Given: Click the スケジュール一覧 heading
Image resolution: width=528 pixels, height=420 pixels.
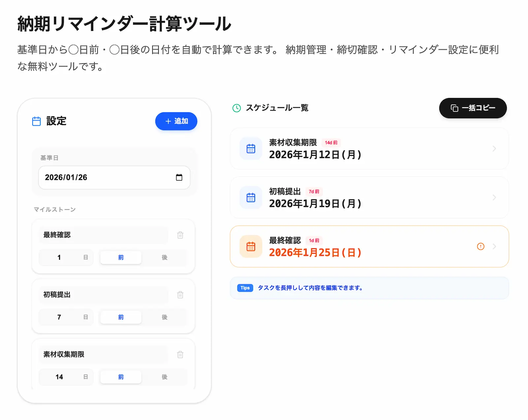Looking at the screenshot, I should tap(277, 108).
